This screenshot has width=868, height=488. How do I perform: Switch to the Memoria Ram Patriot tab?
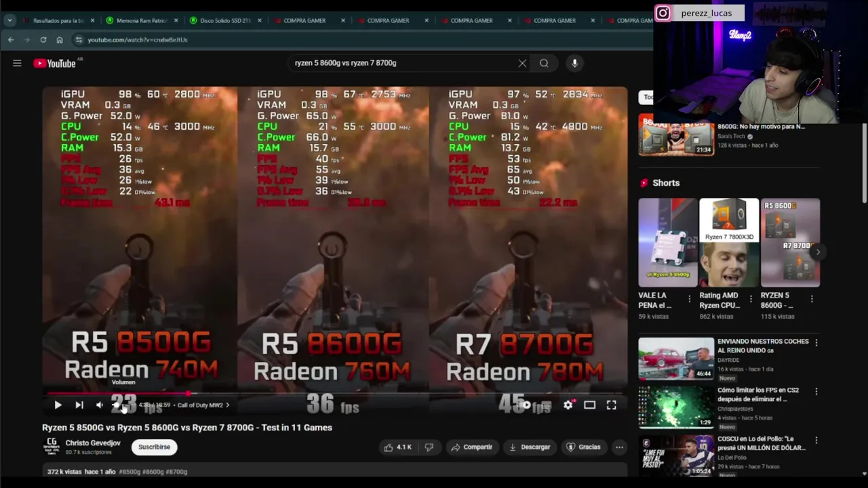click(x=140, y=20)
